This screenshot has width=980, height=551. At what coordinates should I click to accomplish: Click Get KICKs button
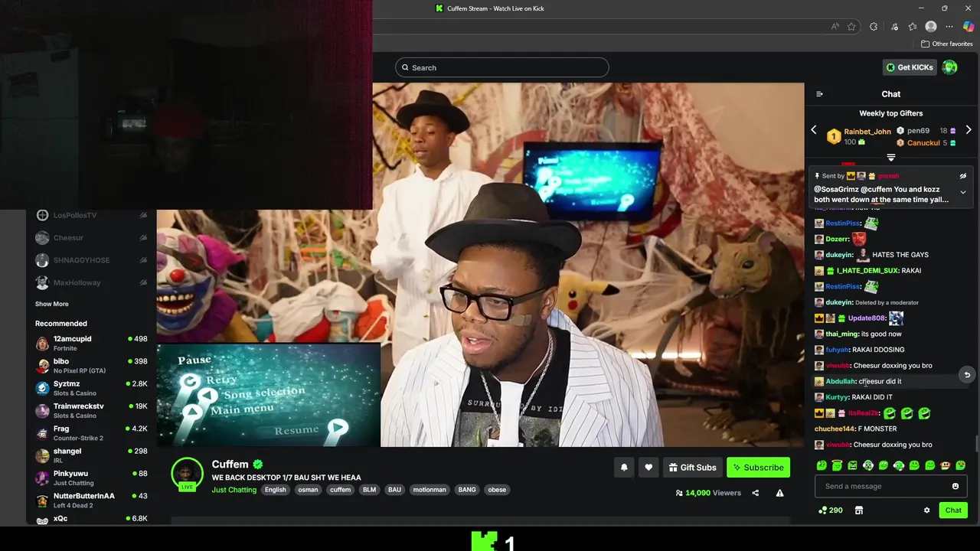pos(910,67)
